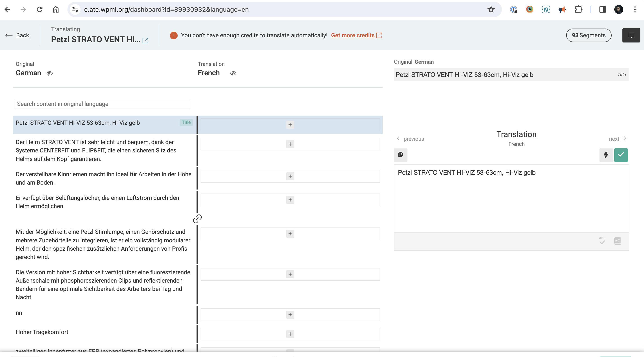This screenshot has width=644, height=357.
Task: Open the browser home page
Action: click(56, 9)
